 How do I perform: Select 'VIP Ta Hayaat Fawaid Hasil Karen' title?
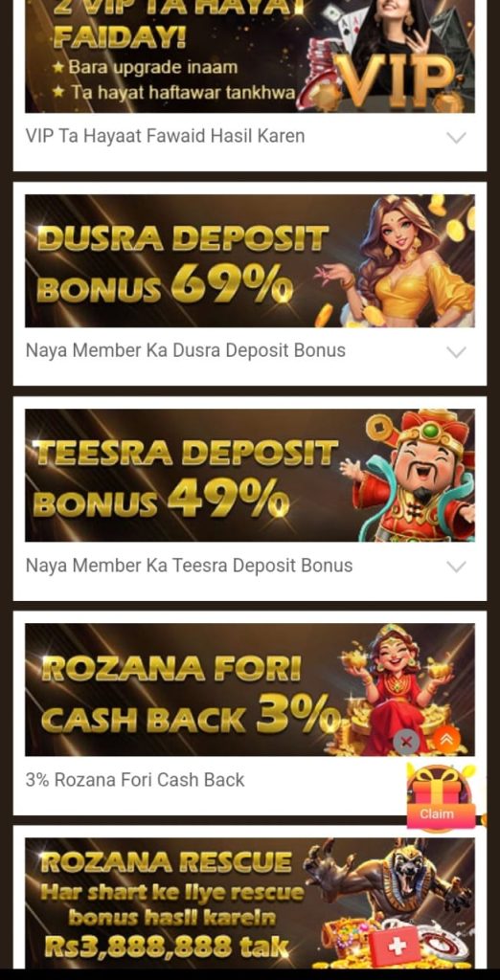[x=165, y=136]
